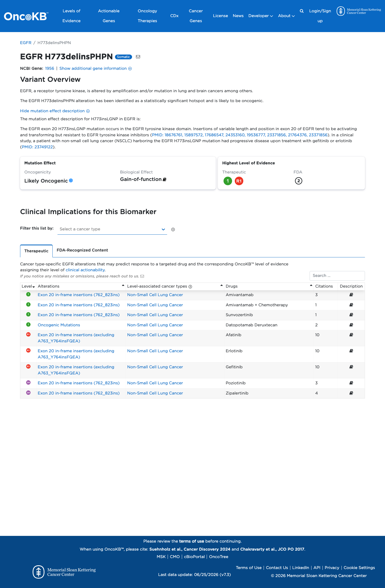Image resolution: width=385 pixels, height=588 pixels.
Task: Open description icon for Poziotinib row
Action: click(351, 383)
